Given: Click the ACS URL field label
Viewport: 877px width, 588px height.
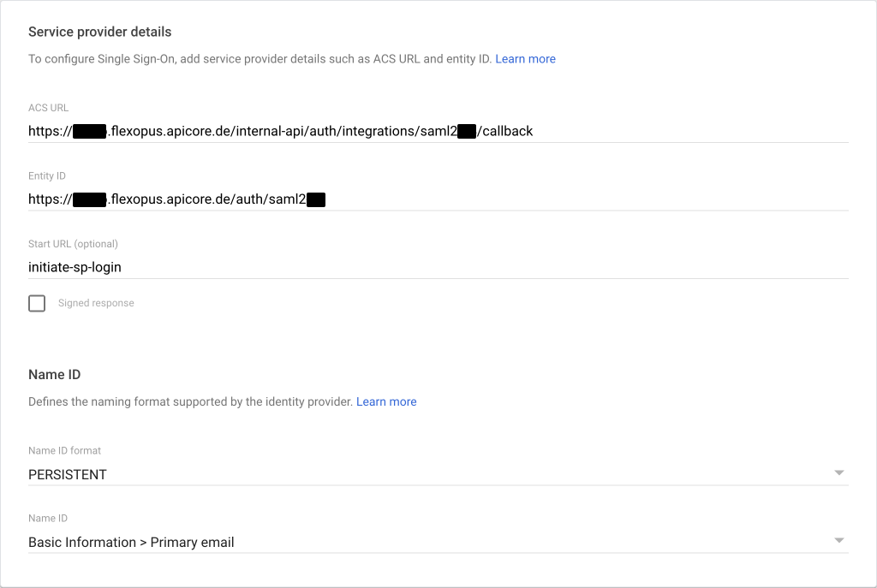Looking at the screenshot, I should [48, 108].
